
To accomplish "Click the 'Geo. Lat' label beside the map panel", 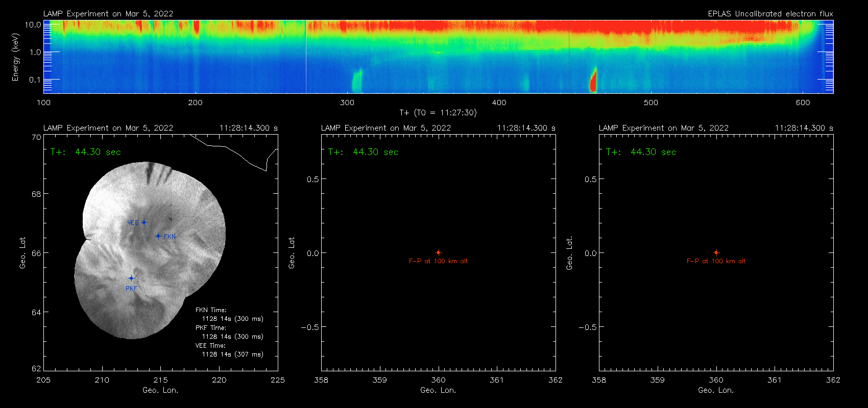I will pyautogui.click(x=22, y=253).
